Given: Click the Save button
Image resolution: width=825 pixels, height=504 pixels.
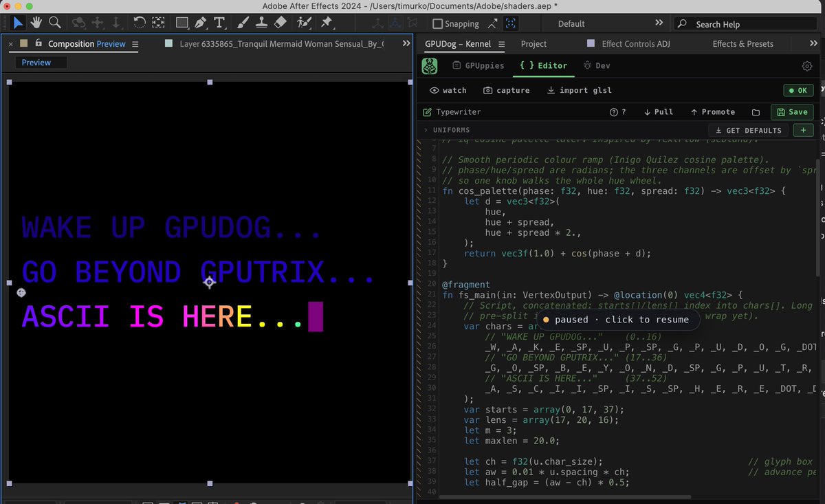Looking at the screenshot, I should coord(792,112).
